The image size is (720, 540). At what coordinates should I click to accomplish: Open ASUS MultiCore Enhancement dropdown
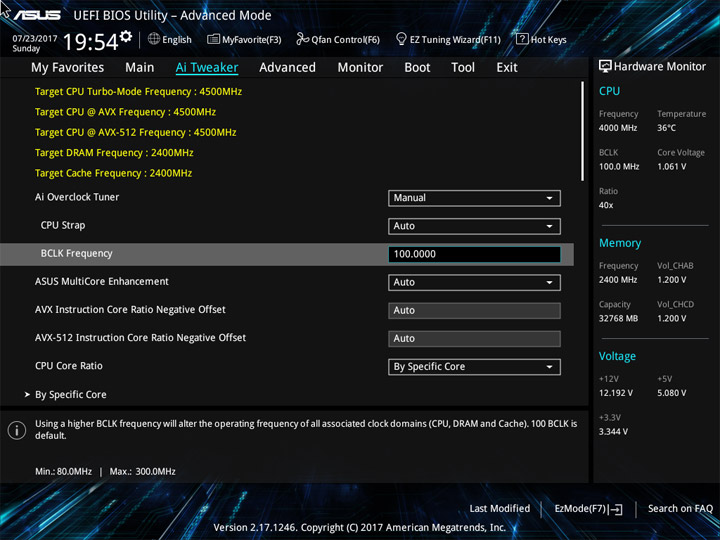(474, 282)
